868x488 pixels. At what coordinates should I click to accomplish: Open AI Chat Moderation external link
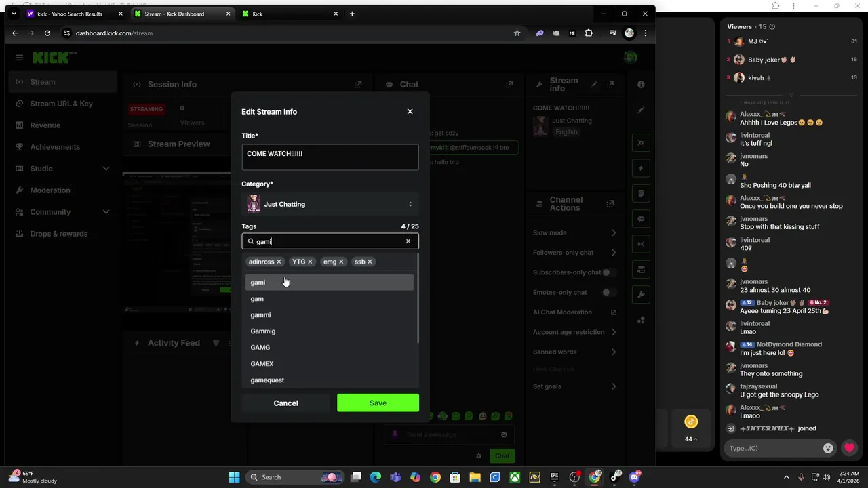click(614, 312)
